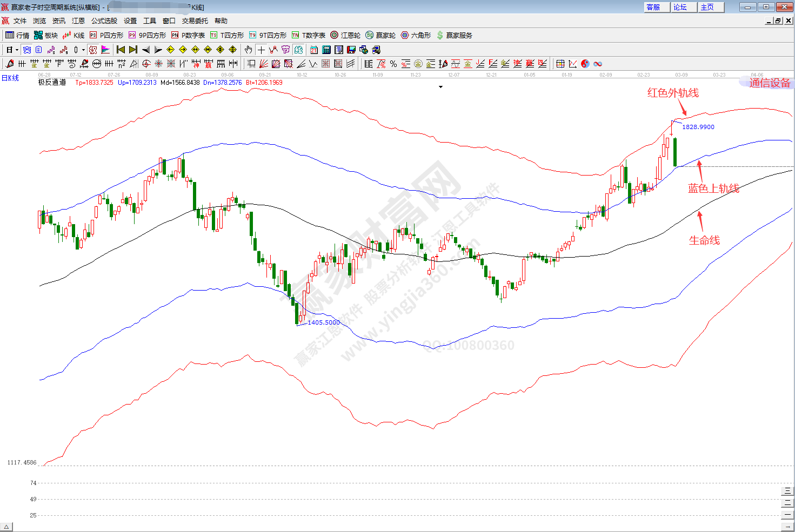Click the yin-yang taiji icon
Viewport: 795px width, 532px height.
585,64
